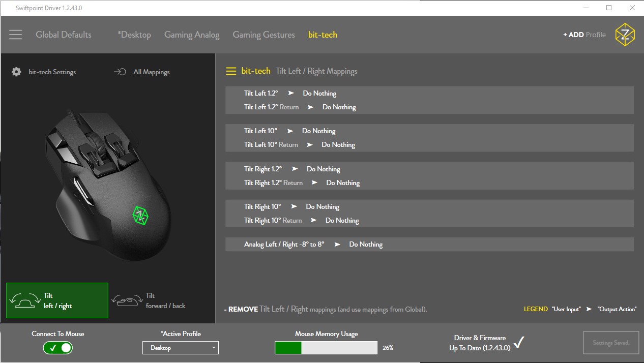Select Tilt left / right mode
This screenshot has height=363, width=644.
pyautogui.click(x=57, y=300)
